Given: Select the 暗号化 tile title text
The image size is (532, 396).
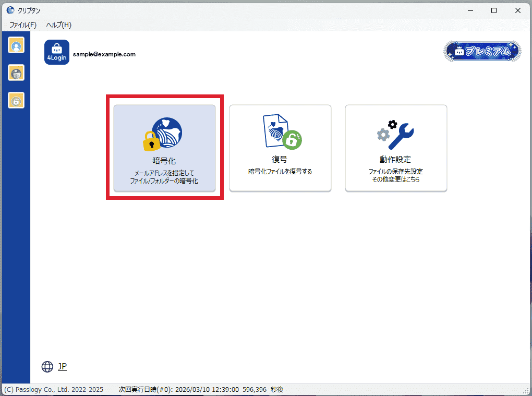Looking at the screenshot, I should pos(164,161).
